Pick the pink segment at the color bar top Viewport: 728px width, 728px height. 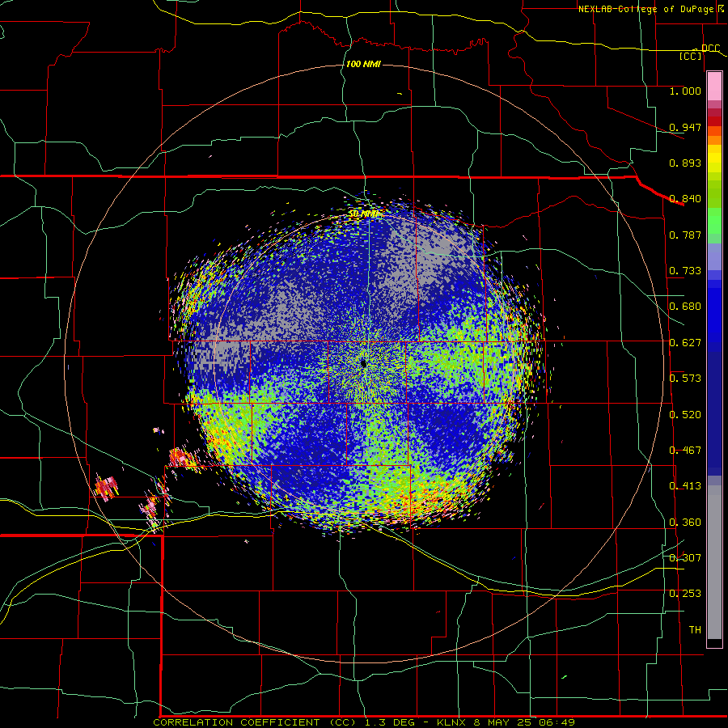click(x=714, y=87)
